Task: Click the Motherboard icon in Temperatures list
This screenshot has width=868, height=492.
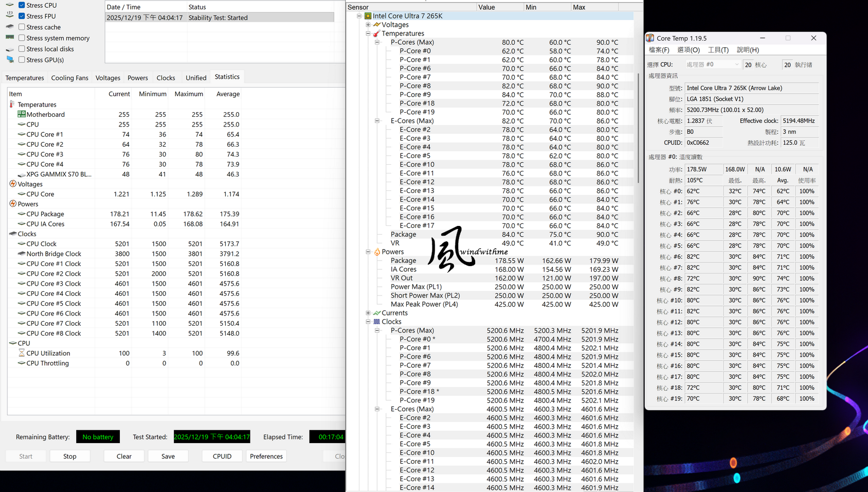Action: click(22, 114)
